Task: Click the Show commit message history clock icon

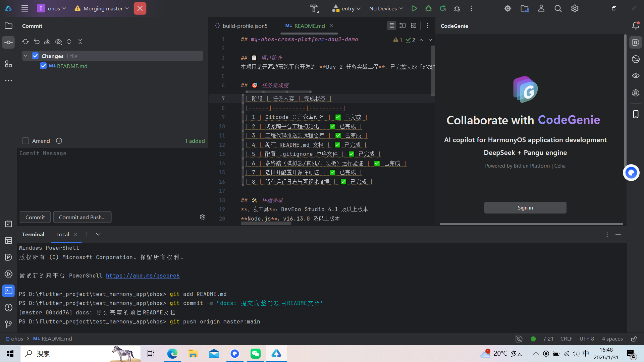Action: [x=59, y=141]
